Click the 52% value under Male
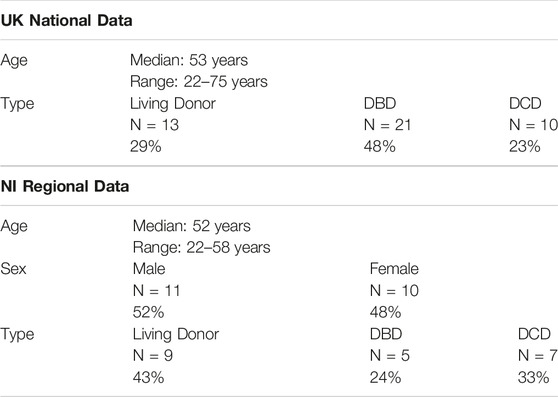The image size is (558, 397). [x=148, y=313]
